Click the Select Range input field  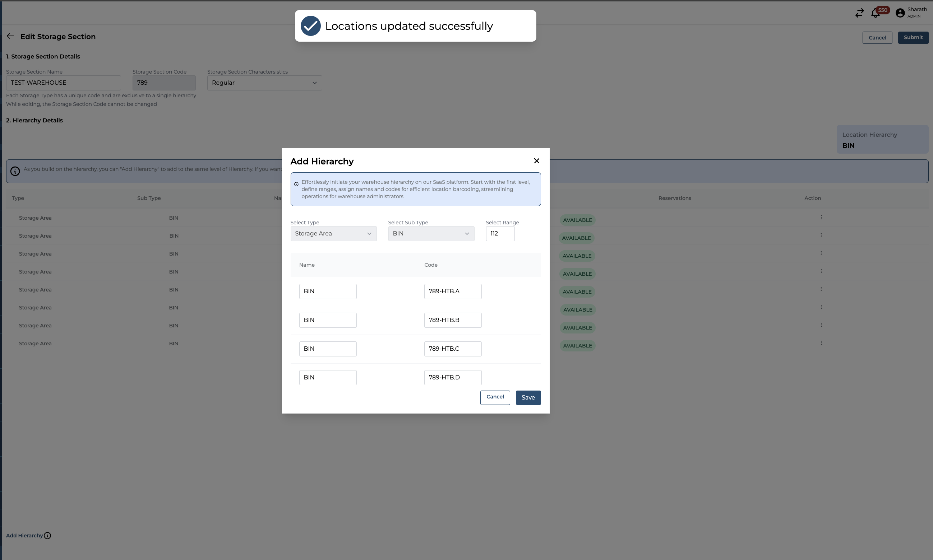[499, 234]
